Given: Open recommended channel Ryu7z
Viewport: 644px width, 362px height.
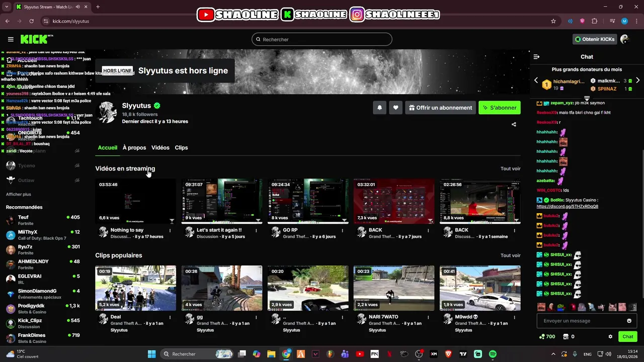Looking at the screenshot, I should [43, 250].
